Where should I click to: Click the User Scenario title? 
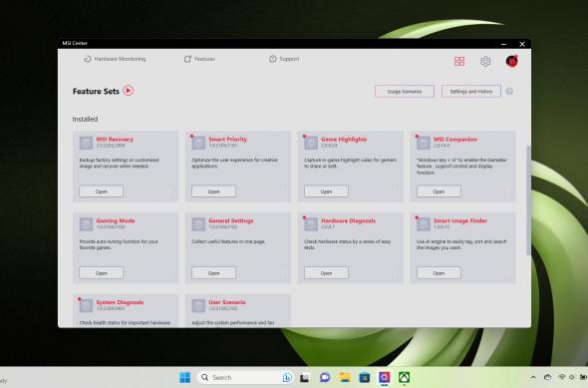click(x=227, y=302)
